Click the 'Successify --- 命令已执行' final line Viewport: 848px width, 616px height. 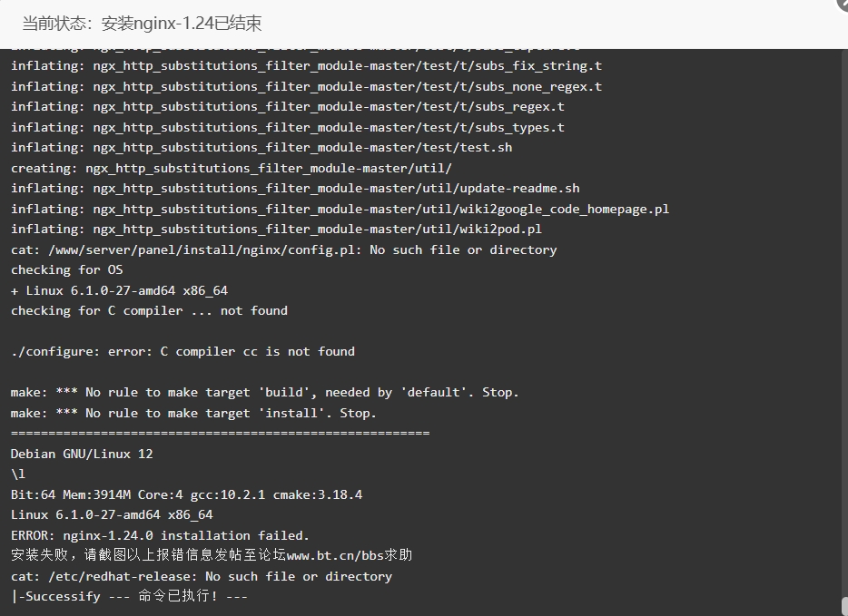pos(129,597)
